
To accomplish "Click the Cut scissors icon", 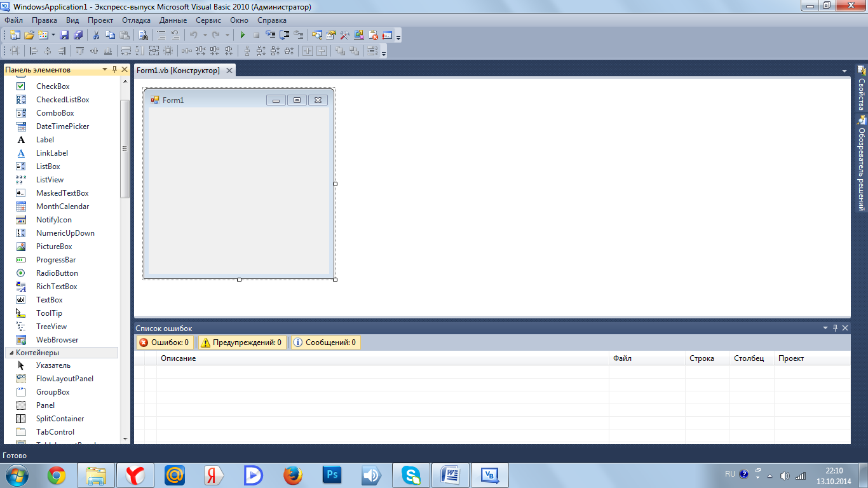I will tap(96, 35).
